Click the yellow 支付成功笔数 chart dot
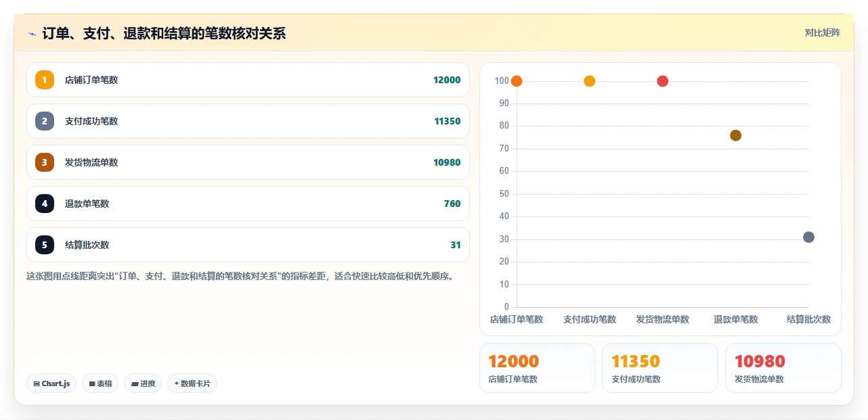Image resolution: width=868 pixels, height=420 pixels. [x=590, y=81]
